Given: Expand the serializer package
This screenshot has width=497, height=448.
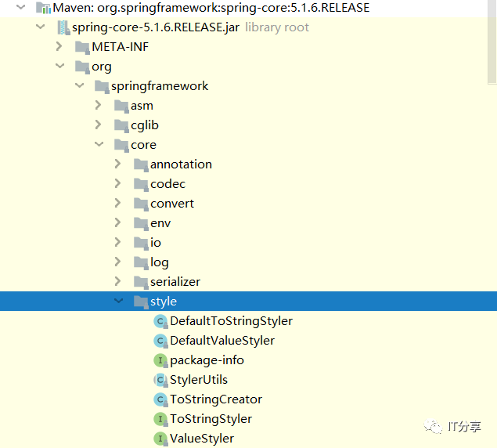Looking at the screenshot, I should point(117,281).
